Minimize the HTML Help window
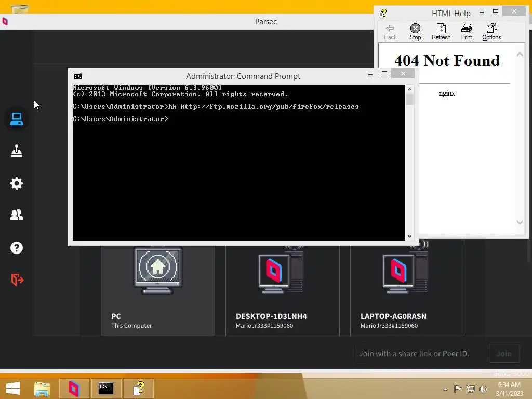Image resolution: width=532 pixels, height=399 pixels. (482, 12)
